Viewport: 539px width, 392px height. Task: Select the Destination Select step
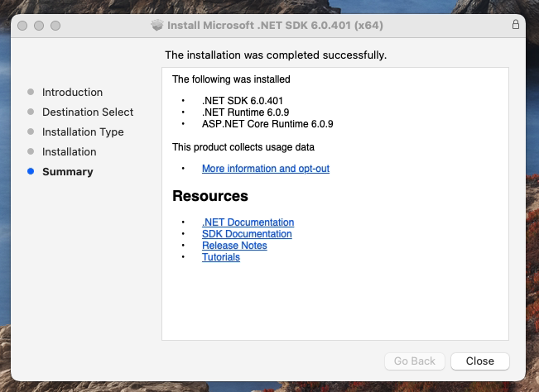88,112
